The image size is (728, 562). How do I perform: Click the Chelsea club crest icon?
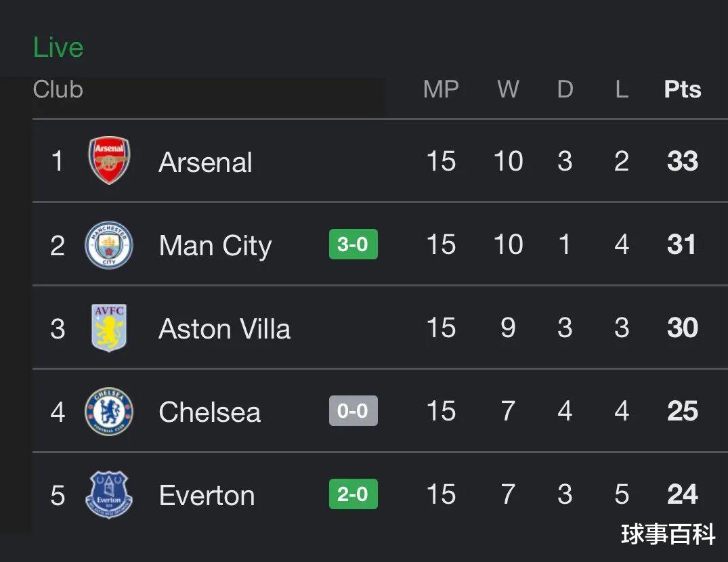pyautogui.click(x=109, y=412)
